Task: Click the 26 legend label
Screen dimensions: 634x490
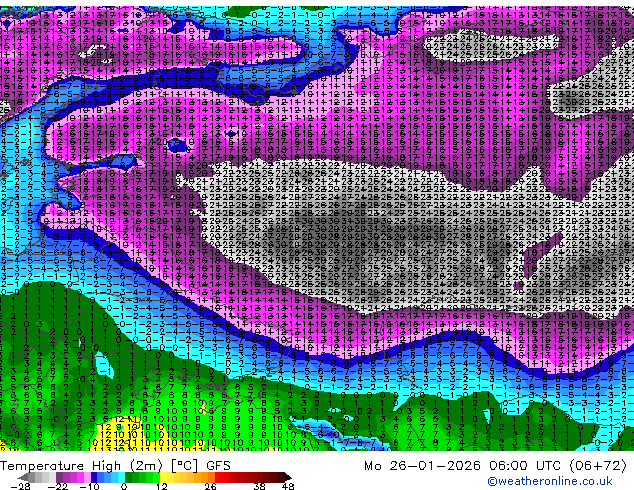Action: click(210, 486)
